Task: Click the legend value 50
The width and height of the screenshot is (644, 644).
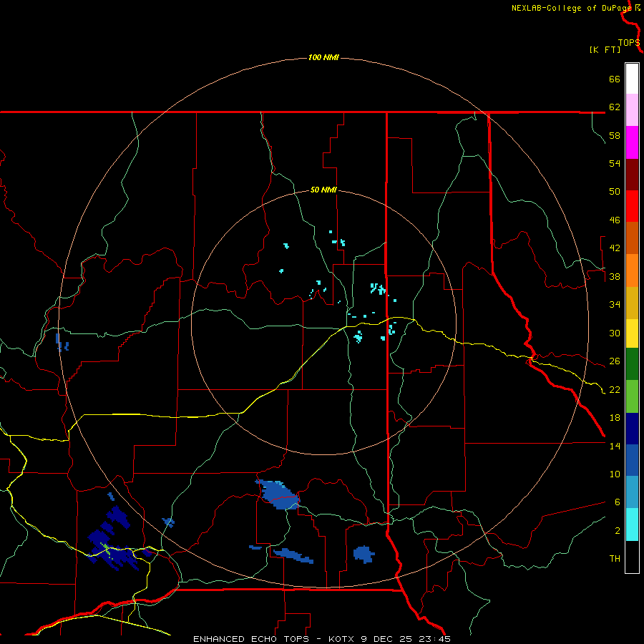Action: pyautogui.click(x=615, y=192)
